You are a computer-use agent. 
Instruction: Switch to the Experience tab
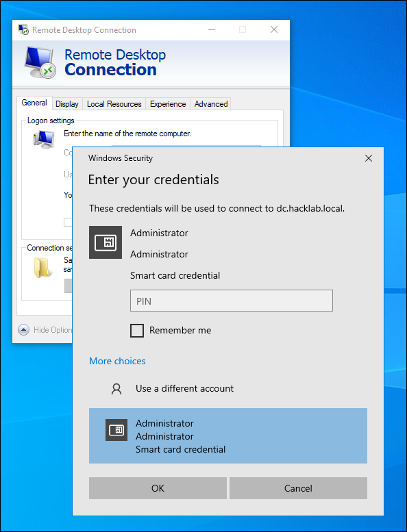(x=168, y=104)
